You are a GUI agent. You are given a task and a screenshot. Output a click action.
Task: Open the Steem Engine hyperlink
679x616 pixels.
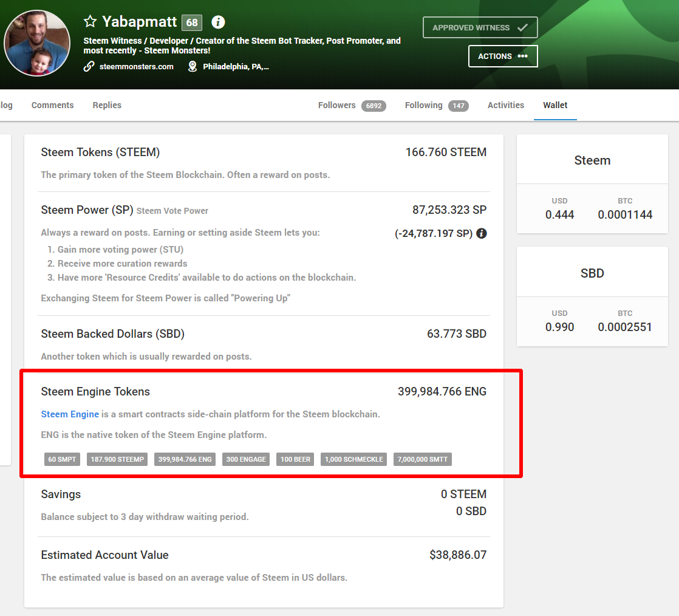point(70,414)
